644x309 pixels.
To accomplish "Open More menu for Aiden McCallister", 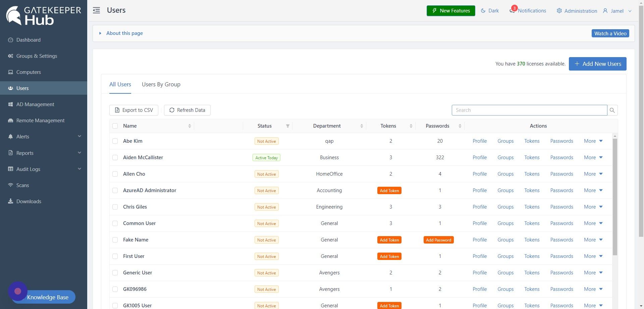I will (593, 158).
